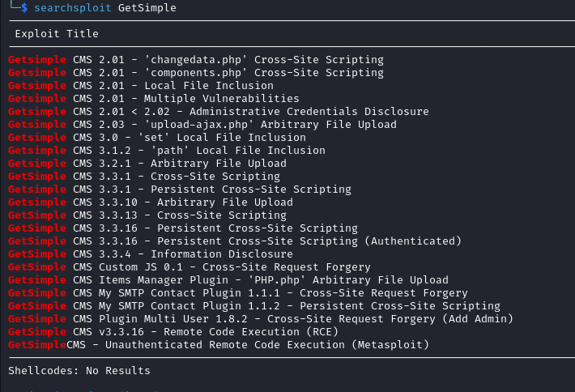Click the Custom JS 0.1 Request Forgery line
Screen dimensions: 575x392
tap(190, 267)
